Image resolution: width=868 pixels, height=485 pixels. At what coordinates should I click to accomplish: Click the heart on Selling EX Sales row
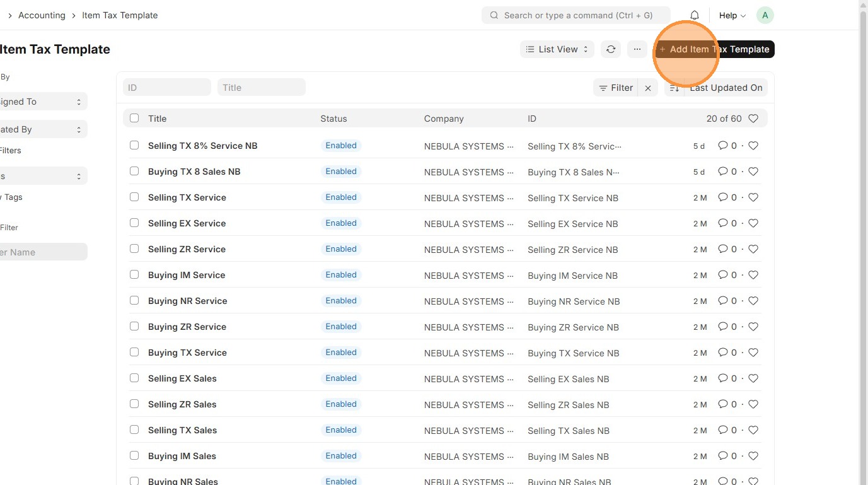pyautogui.click(x=753, y=378)
